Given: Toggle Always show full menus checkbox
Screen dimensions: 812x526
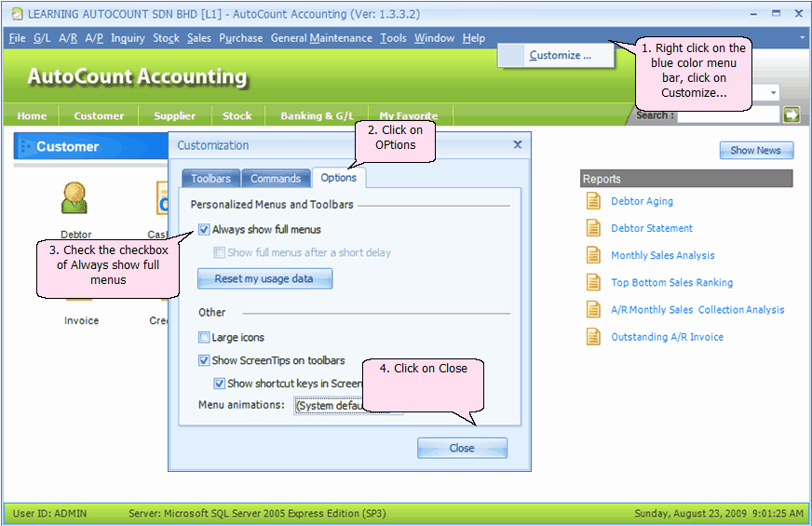Looking at the screenshot, I should pos(204,229).
